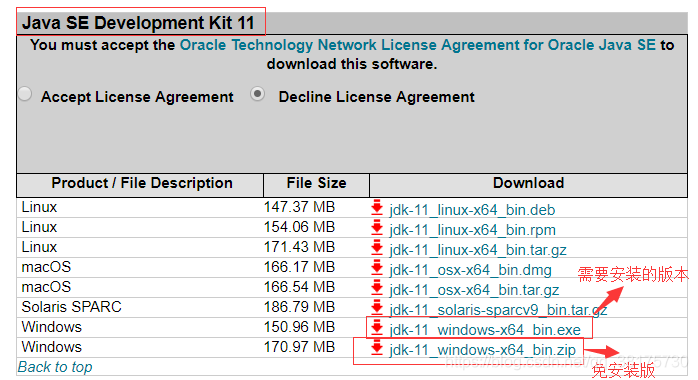Click the download arrow icon for jdk-11_osx-x64_bin.tar.gz
This screenshot has width=698, height=380.
point(377,288)
